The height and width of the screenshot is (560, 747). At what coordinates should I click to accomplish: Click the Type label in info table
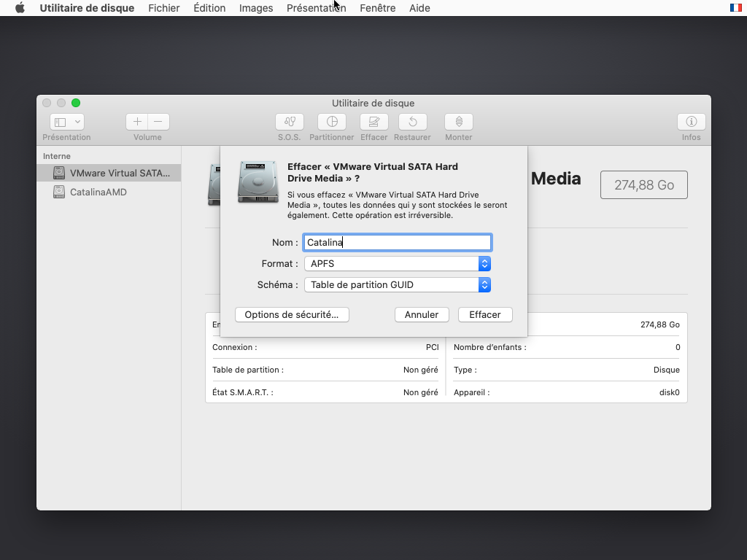click(x=465, y=370)
